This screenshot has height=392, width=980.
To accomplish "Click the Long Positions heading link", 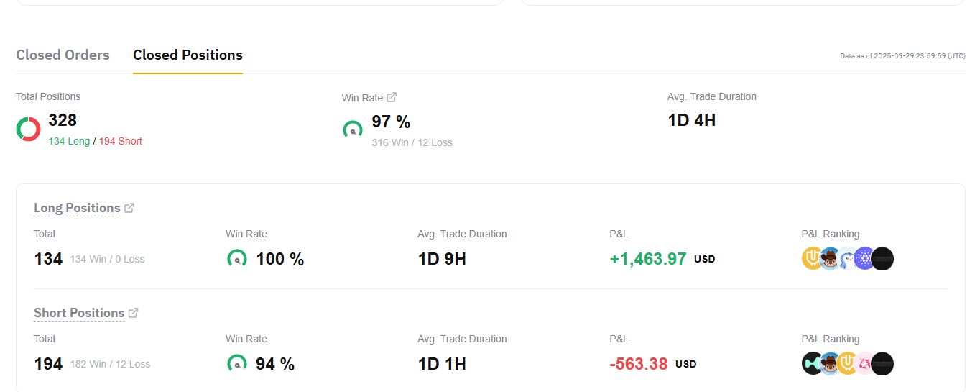I will pyautogui.click(x=77, y=208).
